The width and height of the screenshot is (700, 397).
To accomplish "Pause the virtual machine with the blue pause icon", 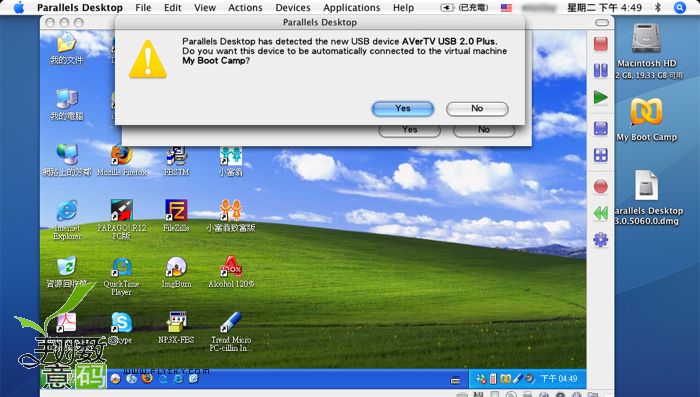I will (601, 71).
